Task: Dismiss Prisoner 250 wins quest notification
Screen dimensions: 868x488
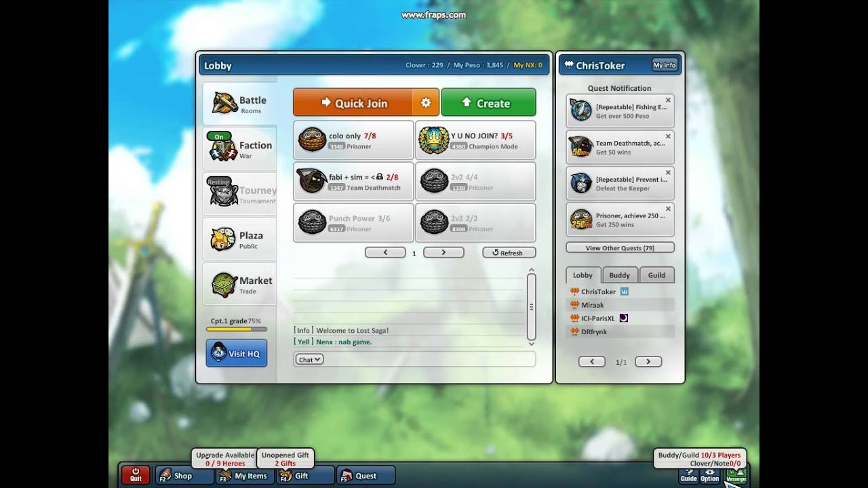Action: click(668, 209)
